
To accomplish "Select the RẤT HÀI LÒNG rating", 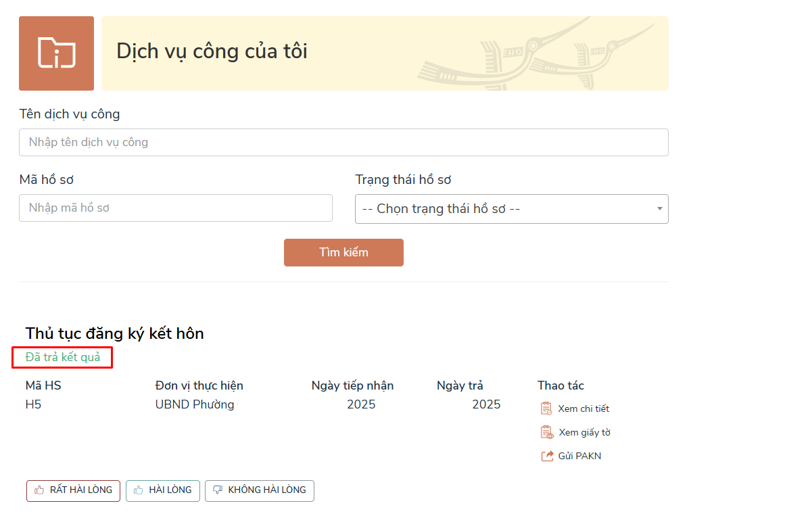I will point(73,490).
